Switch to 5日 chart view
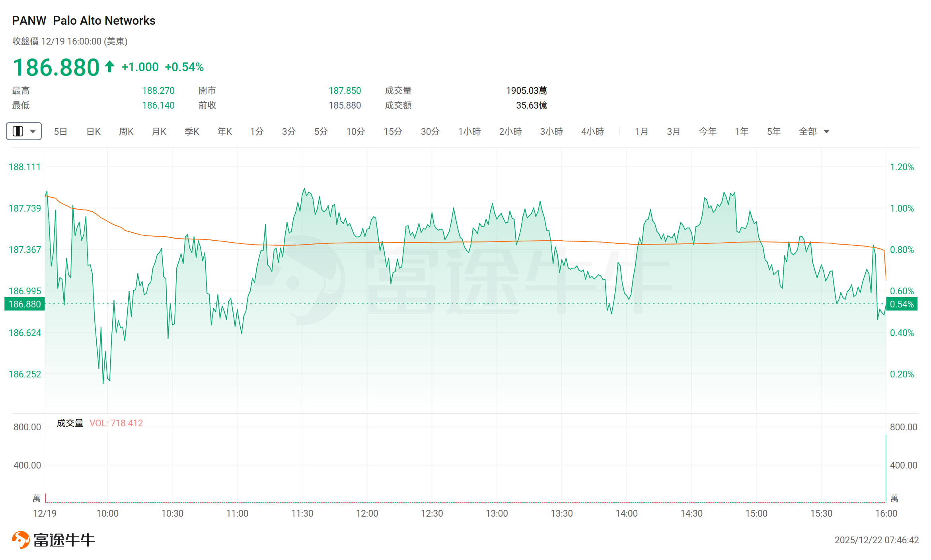The width and height of the screenshot is (931, 560). tap(60, 131)
